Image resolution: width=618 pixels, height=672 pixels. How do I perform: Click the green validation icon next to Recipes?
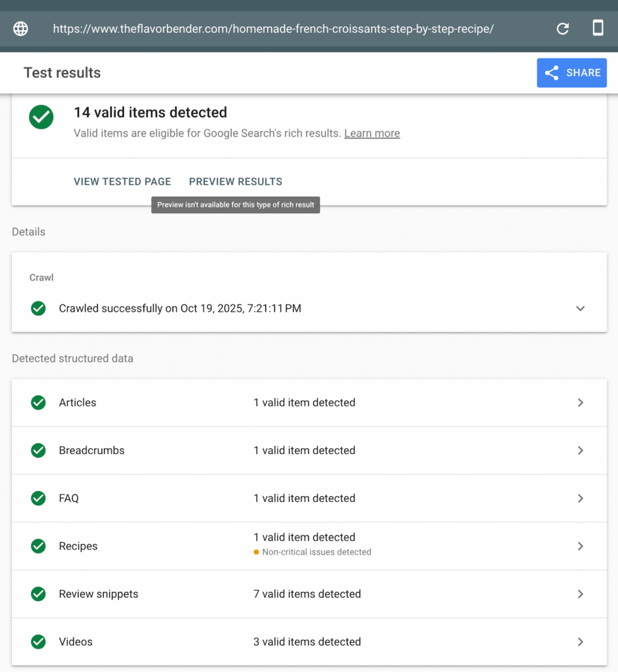click(x=38, y=546)
